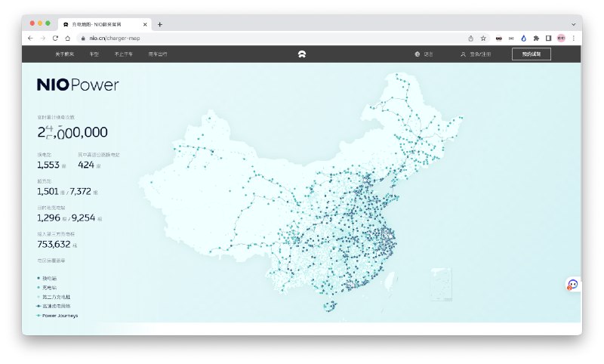This screenshot has width=604, height=364.
Task: Bookmark this page with the star icon
Action: coord(483,38)
